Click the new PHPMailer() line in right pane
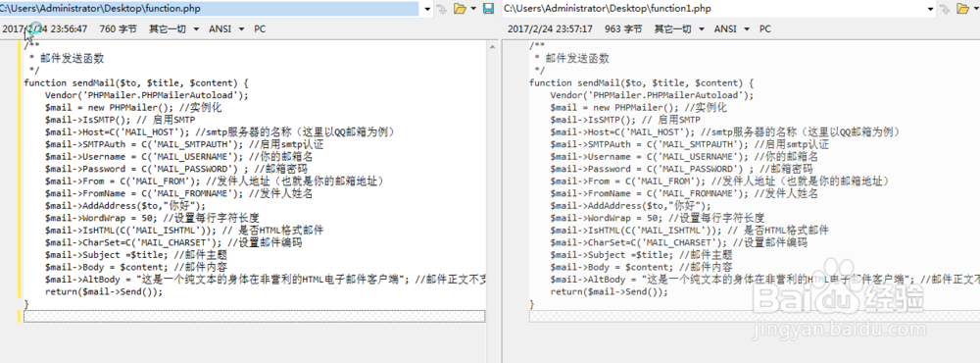The image size is (980, 363). pos(639,108)
